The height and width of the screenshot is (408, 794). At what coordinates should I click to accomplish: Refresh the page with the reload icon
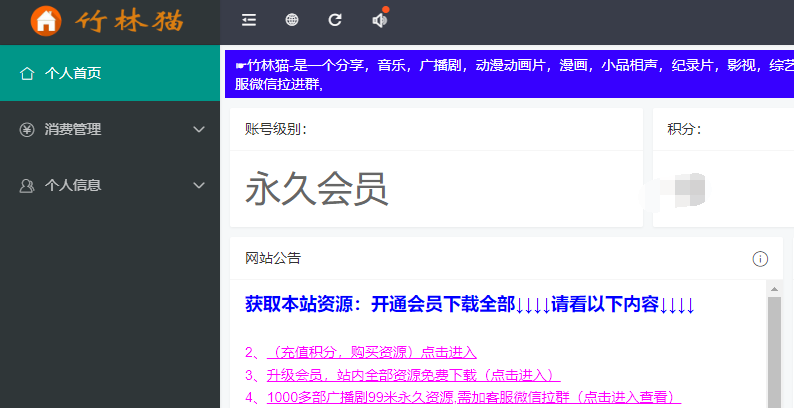pos(335,20)
